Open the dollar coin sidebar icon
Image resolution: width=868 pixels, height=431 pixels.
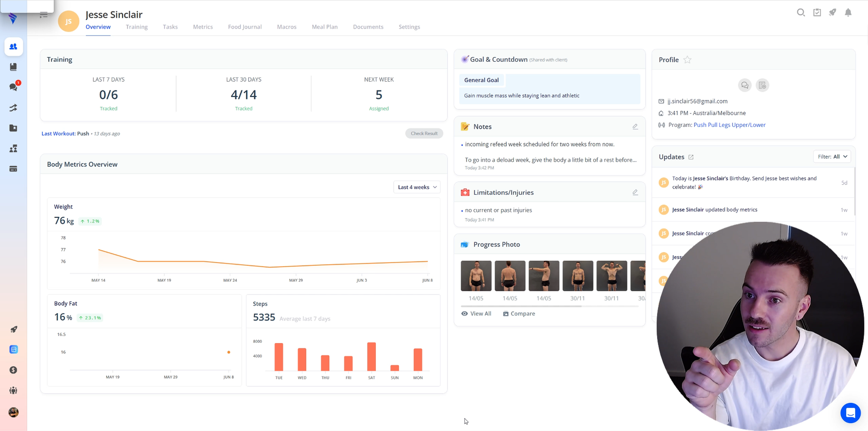(14, 370)
